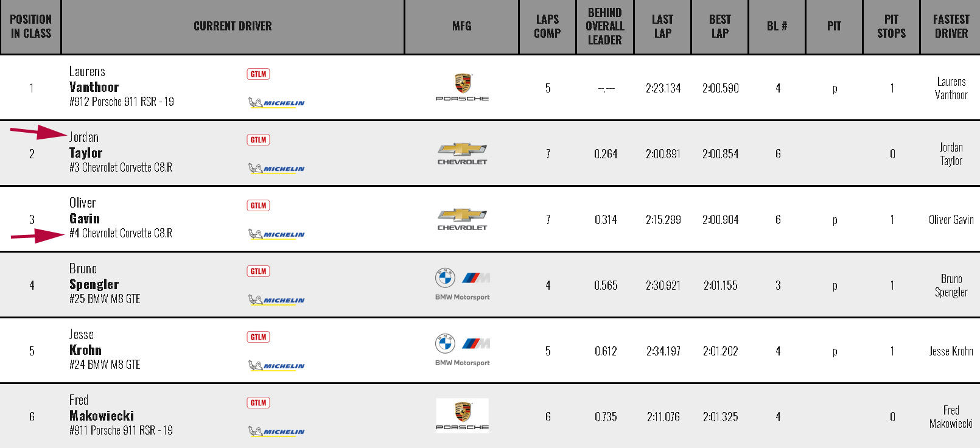Image resolution: width=980 pixels, height=448 pixels.
Task: Sort by the Best Lap column header
Action: click(x=720, y=27)
